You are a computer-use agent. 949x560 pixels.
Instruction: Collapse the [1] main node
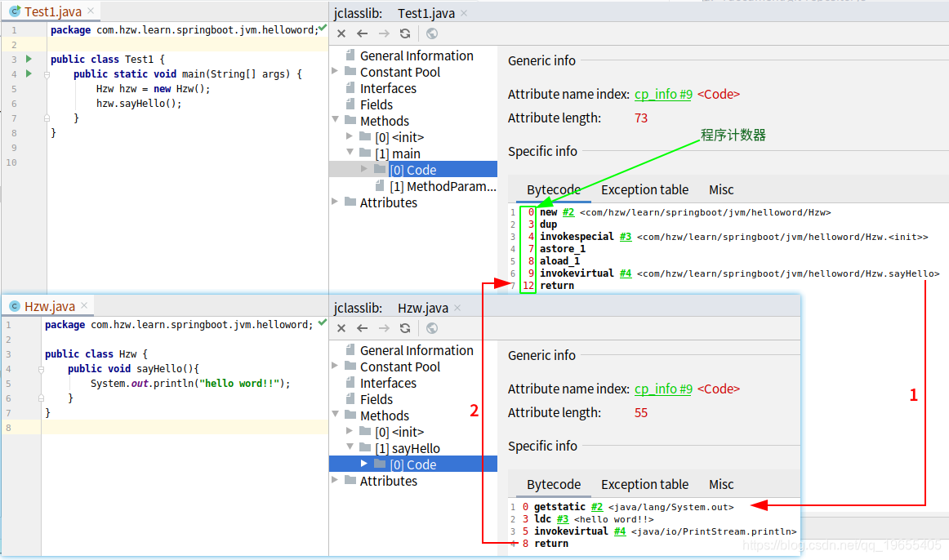[350, 153]
